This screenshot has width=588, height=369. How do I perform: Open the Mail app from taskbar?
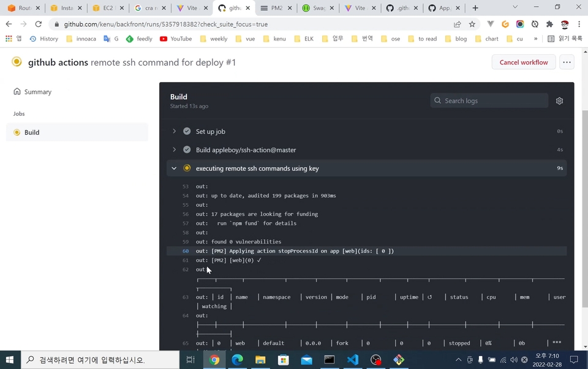(306, 360)
